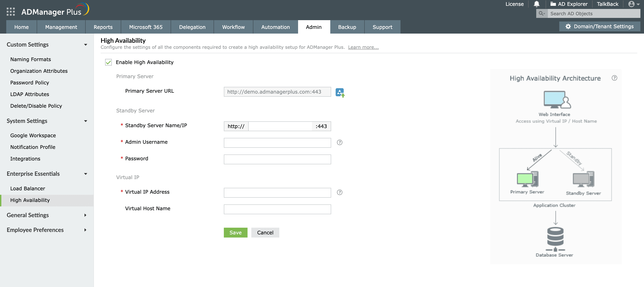Click the notification bell icon

pos(536,4)
